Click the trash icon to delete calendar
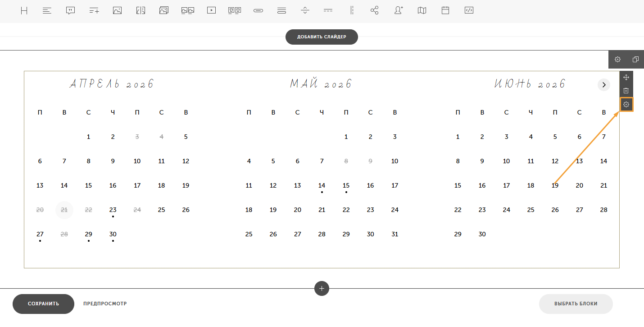Screen dimensions: 644x327 626,91
